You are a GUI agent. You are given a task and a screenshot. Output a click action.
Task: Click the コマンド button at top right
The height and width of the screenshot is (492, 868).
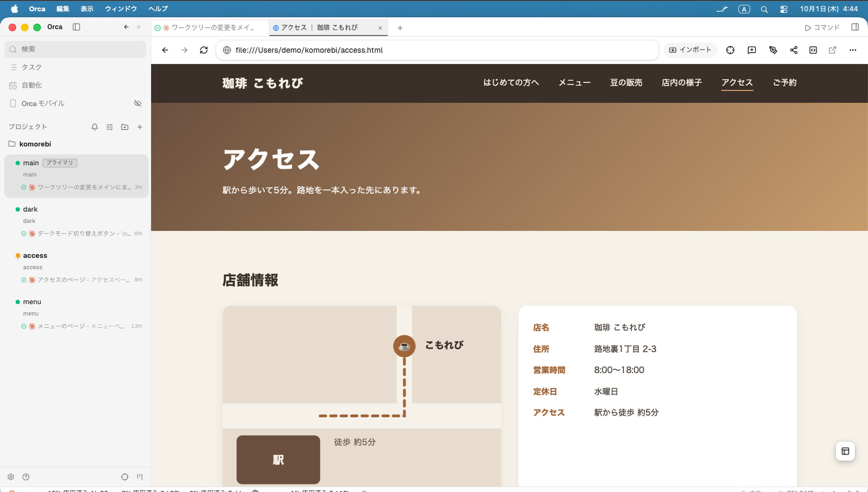pyautogui.click(x=822, y=28)
